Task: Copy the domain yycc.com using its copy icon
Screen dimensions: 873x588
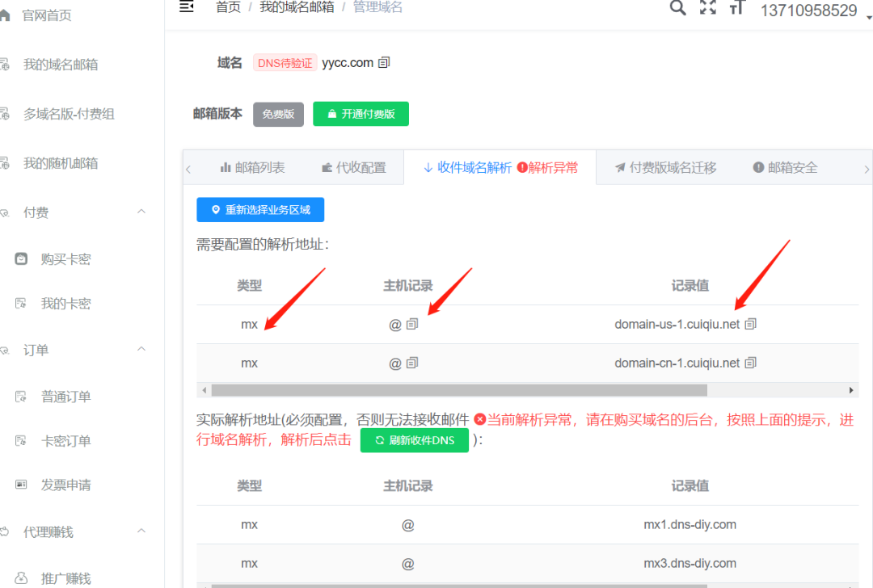Action: [384, 62]
